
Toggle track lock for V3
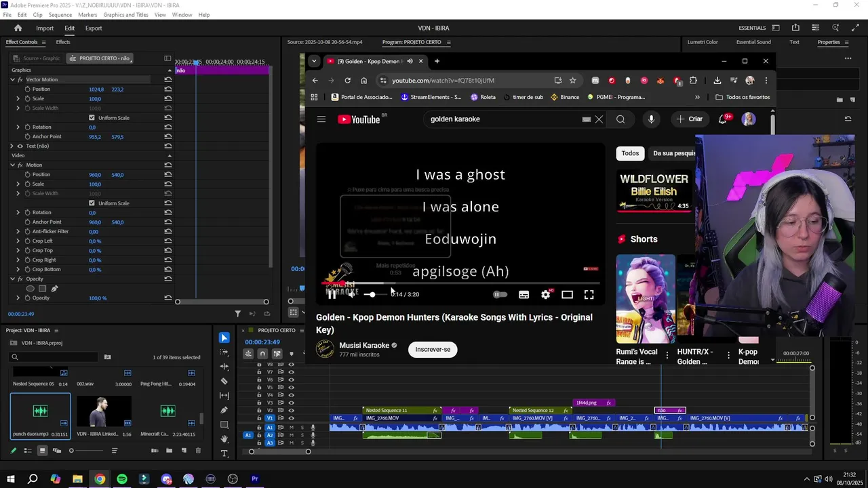[x=259, y=403]
